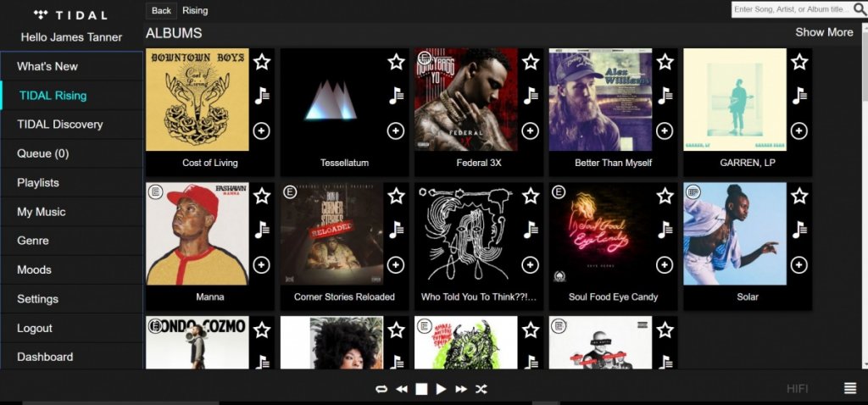Skip to next track

point(461,389)
